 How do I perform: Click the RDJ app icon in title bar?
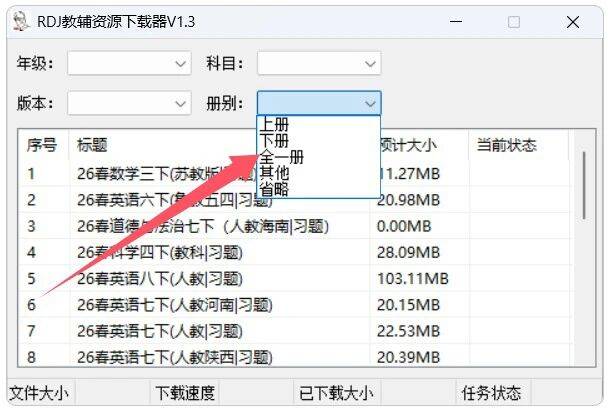(x=20, y=21)
